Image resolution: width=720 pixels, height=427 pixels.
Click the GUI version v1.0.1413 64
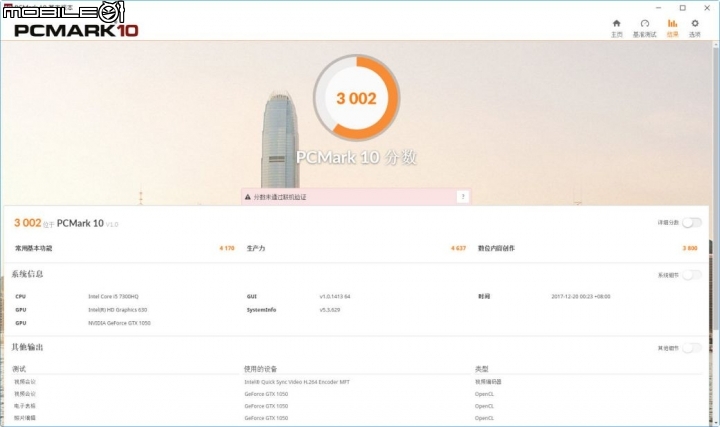tap(335, 297)
